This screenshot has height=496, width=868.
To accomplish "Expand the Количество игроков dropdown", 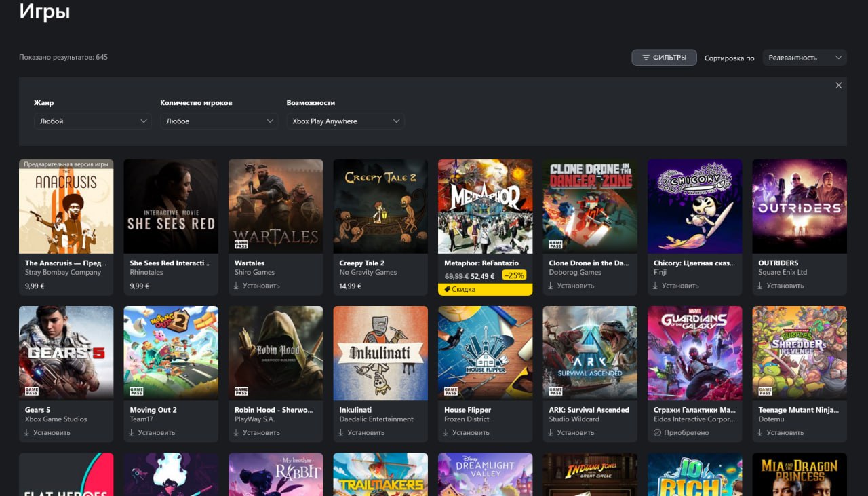I will tap(218, 121).
